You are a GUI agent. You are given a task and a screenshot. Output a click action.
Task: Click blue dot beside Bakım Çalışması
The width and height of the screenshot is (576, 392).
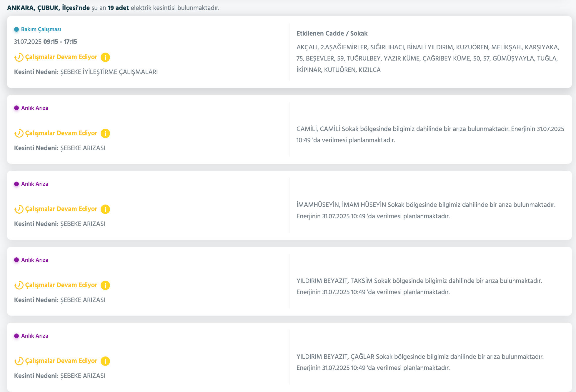tap(16, 29)
